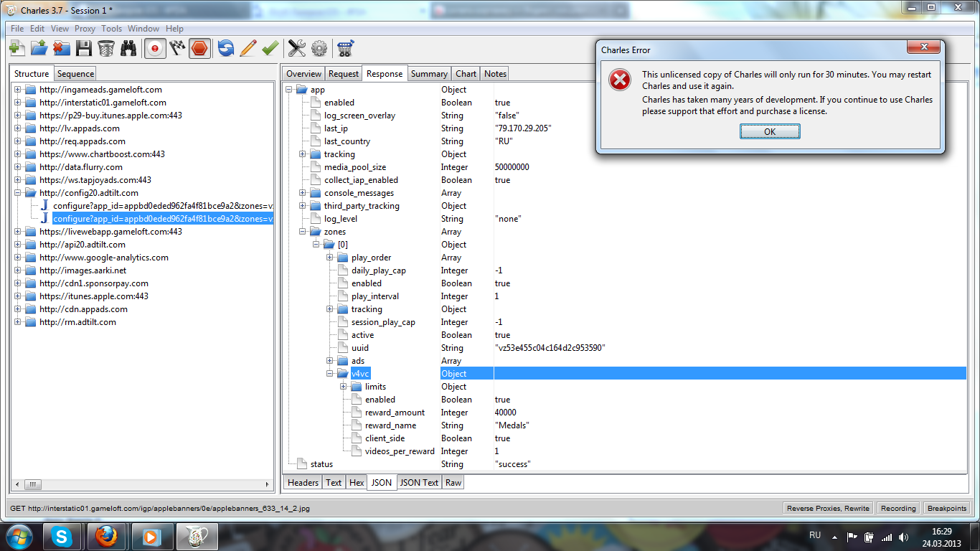Switch to the Summary tab
The height and width of the screenshot is (551, 980).
click(x=430, y=74)
